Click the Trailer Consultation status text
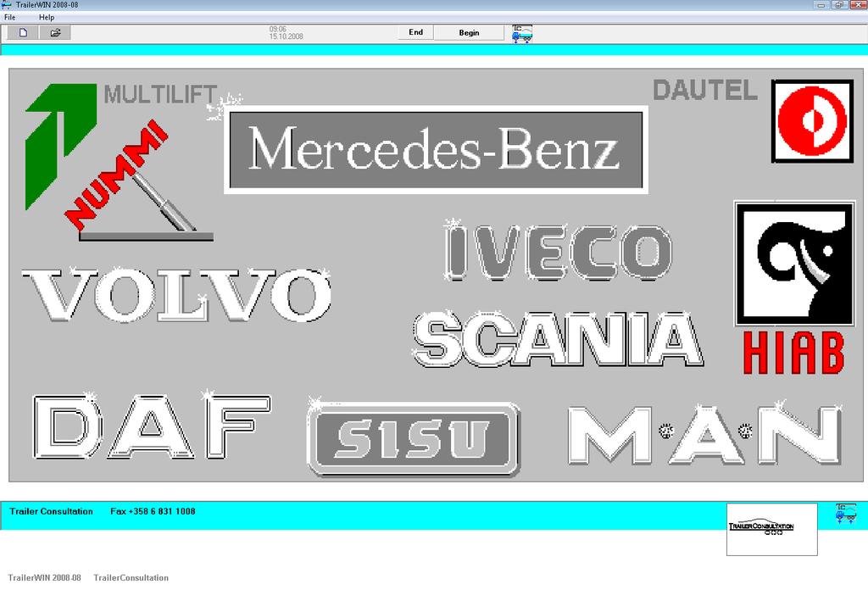This screenshot has width=868, height=590. click(52, 511)
